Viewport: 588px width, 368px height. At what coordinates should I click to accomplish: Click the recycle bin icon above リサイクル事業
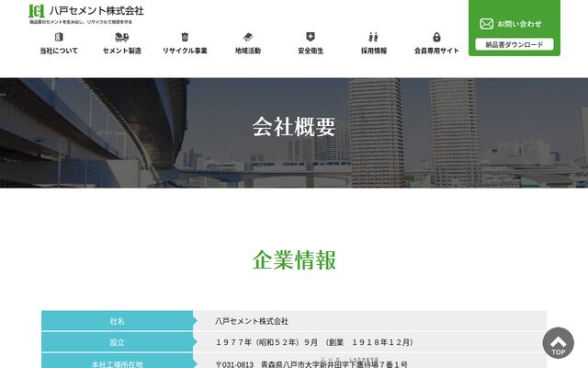(x=185, y=37)
